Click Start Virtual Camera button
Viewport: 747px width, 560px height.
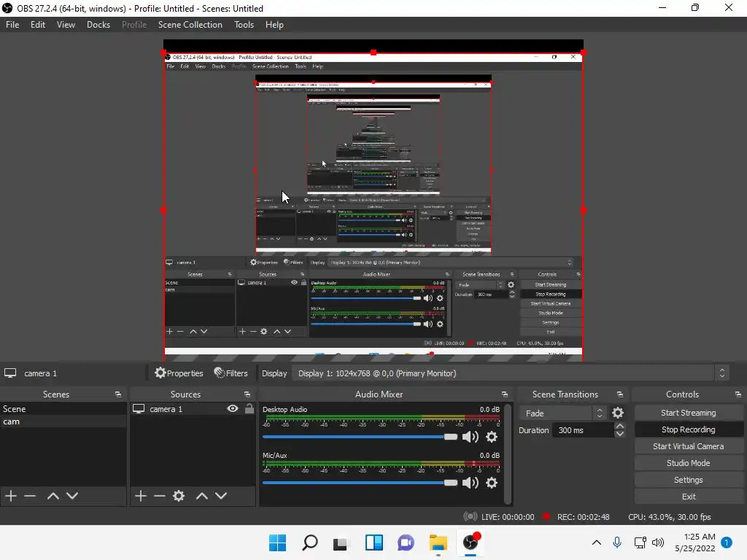689,446
